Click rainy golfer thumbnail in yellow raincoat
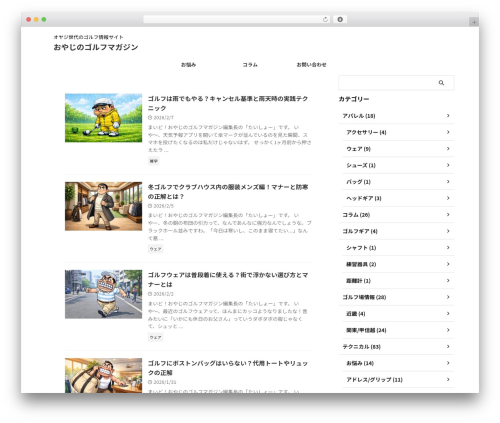Screen dimensions: 500x423 tap(103, 118)
